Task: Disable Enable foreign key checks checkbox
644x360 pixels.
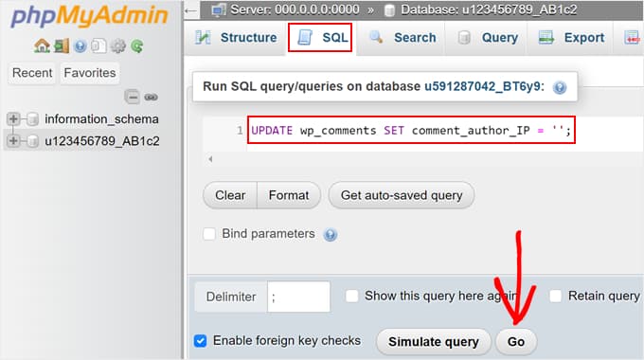Action: [x=200, y=341]
